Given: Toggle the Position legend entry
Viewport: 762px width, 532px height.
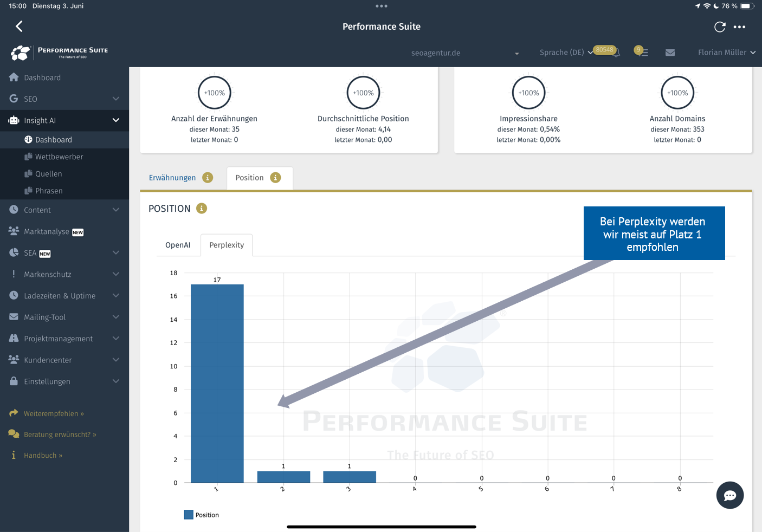Looking at the screenshot, I should pyautogui.click(x=202, y=515).
